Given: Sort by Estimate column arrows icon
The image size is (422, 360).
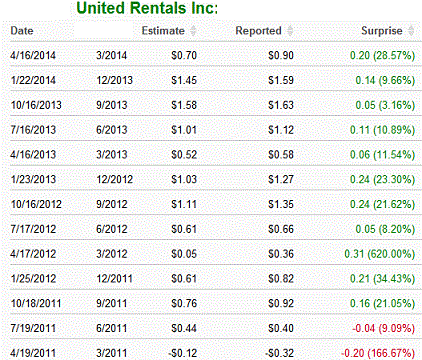Looking at the screenshot, I should (193, 31).
